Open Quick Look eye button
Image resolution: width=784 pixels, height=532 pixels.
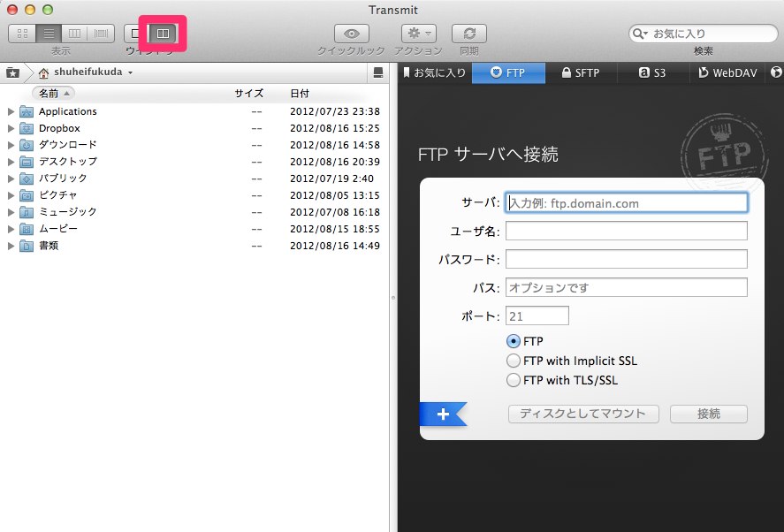(x=352, y=34)
